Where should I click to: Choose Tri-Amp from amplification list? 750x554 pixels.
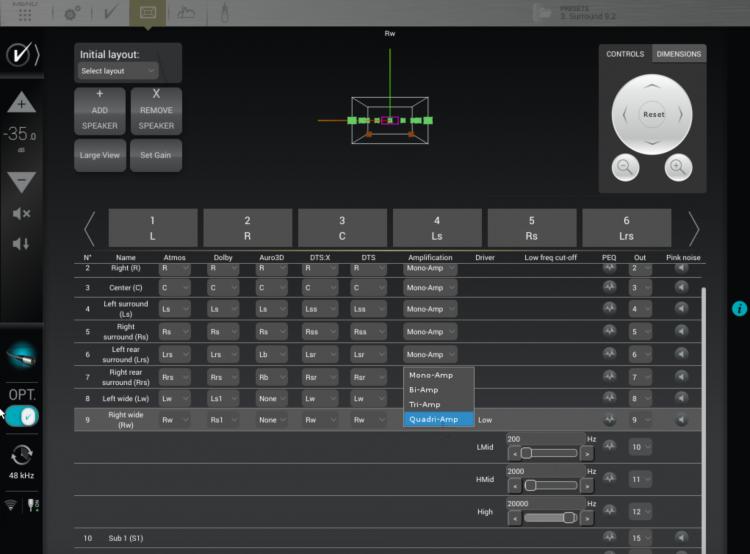[x=439, y=404]
